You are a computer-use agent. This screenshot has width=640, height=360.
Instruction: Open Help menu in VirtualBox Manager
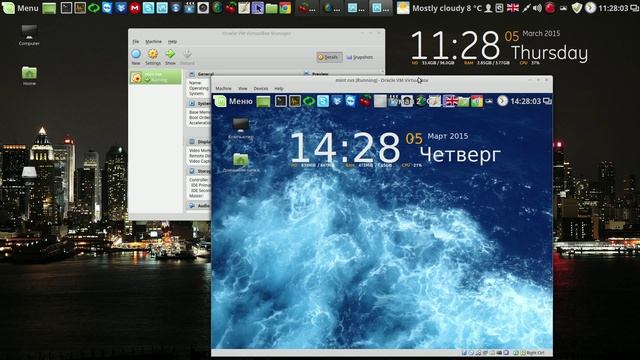click(x=173, y=42)
